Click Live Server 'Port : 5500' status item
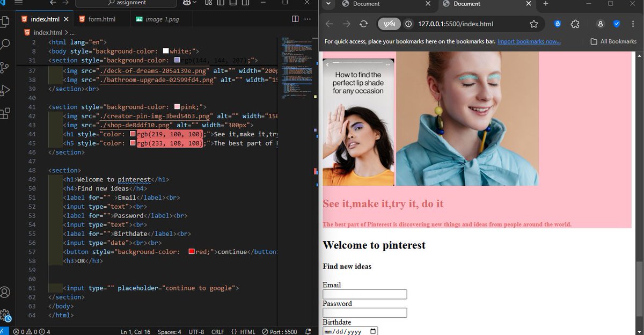Screen dimensions: 644x335 point(279,332)
